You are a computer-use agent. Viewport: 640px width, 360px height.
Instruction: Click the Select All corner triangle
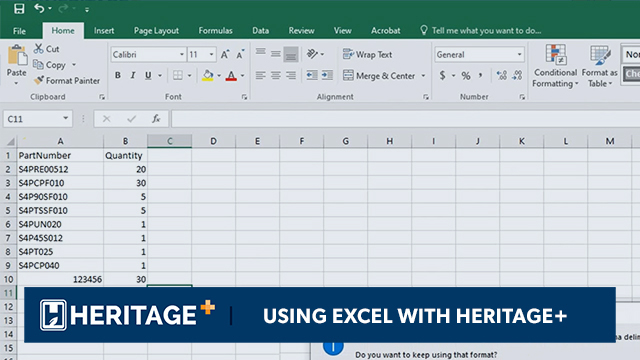[x=10, y=141]
